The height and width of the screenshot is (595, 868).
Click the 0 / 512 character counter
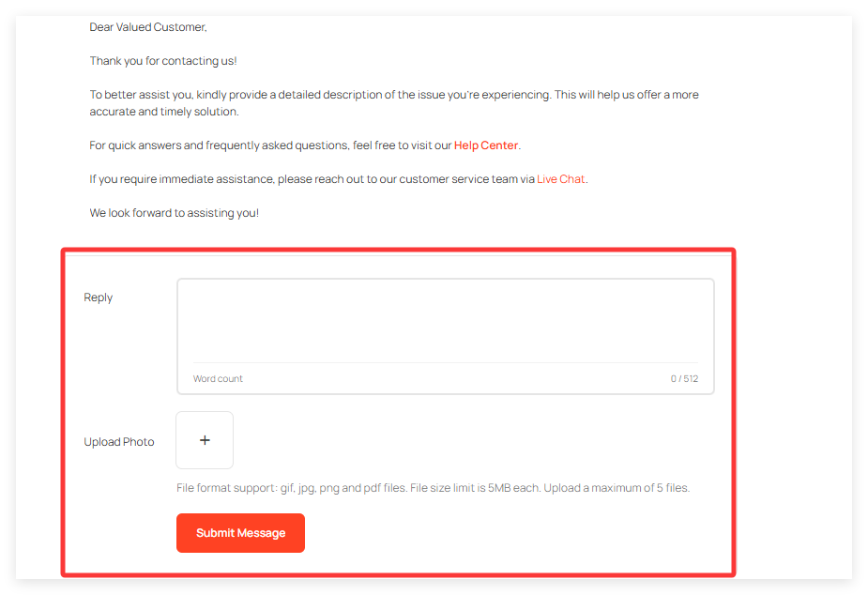tap(684, 379)
